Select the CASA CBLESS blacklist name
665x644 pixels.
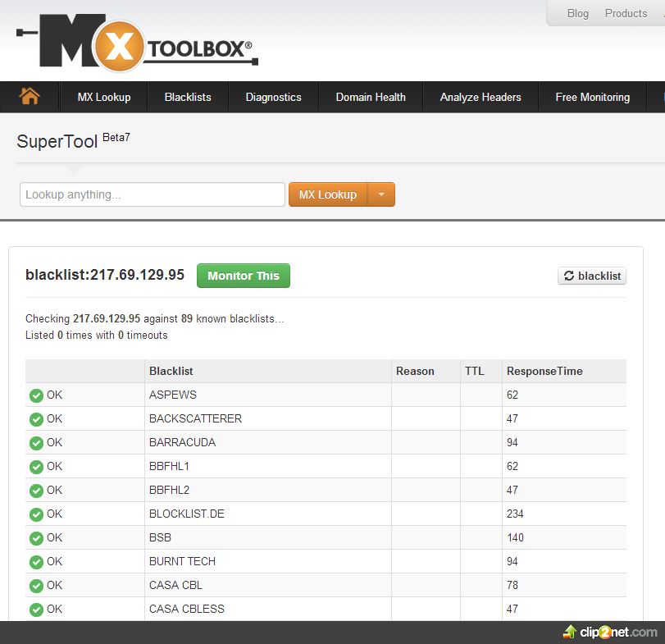(187, 609)
